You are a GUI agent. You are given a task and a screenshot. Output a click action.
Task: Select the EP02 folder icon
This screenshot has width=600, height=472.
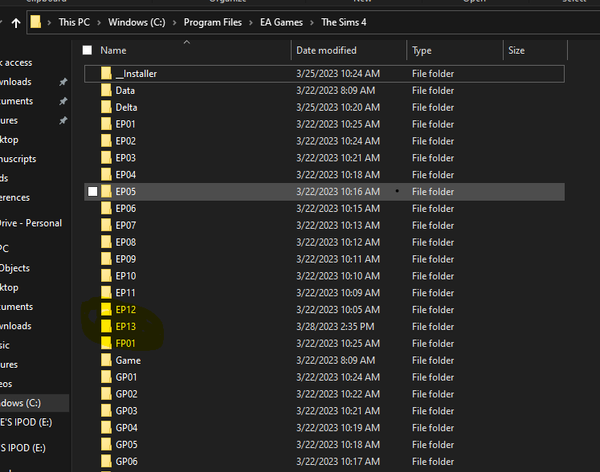pyautogui.click(x=106, y=141)
